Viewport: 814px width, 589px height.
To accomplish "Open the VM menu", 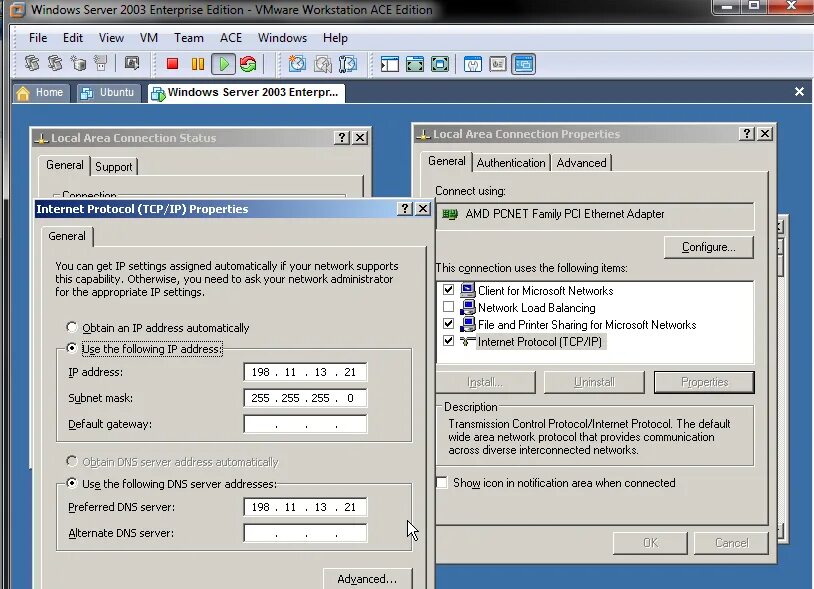I will click(149, 38).
